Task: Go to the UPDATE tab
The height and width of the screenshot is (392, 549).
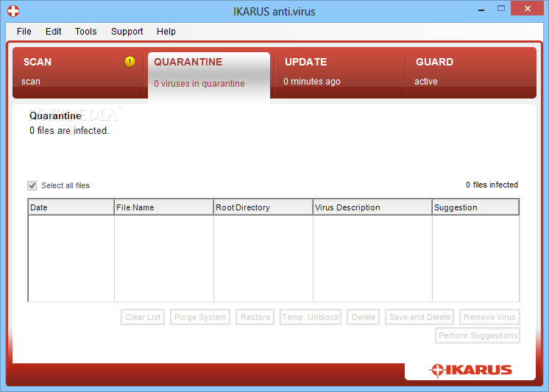Action: pos(339,73)
